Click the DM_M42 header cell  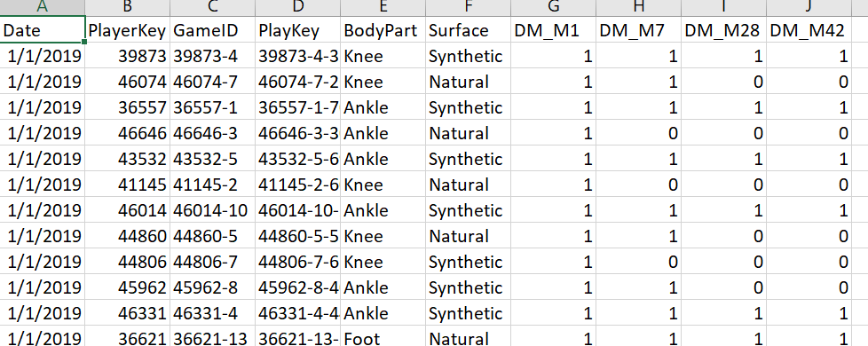809,30
